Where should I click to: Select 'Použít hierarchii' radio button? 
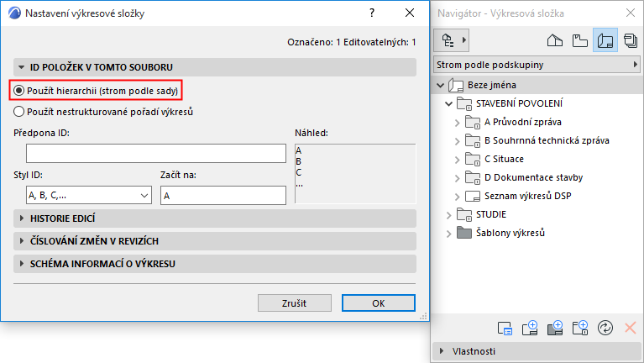click(x=18, y=90)
